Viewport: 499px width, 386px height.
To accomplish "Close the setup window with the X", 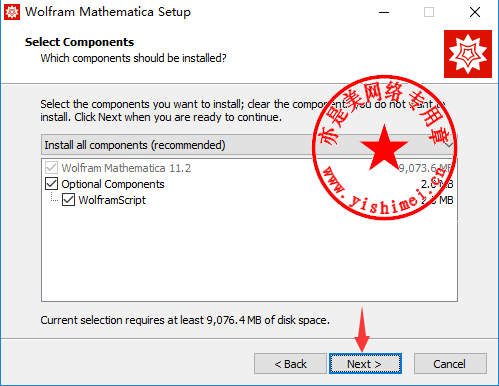I will 475,12.
